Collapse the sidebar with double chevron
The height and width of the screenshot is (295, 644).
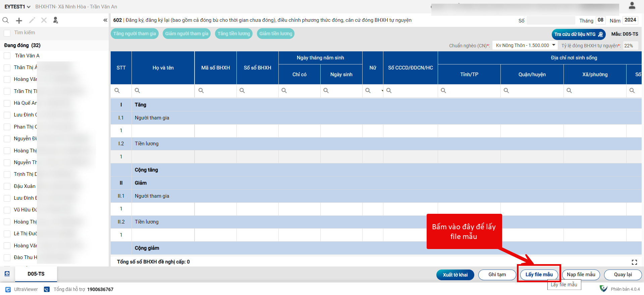click(105, 20)
